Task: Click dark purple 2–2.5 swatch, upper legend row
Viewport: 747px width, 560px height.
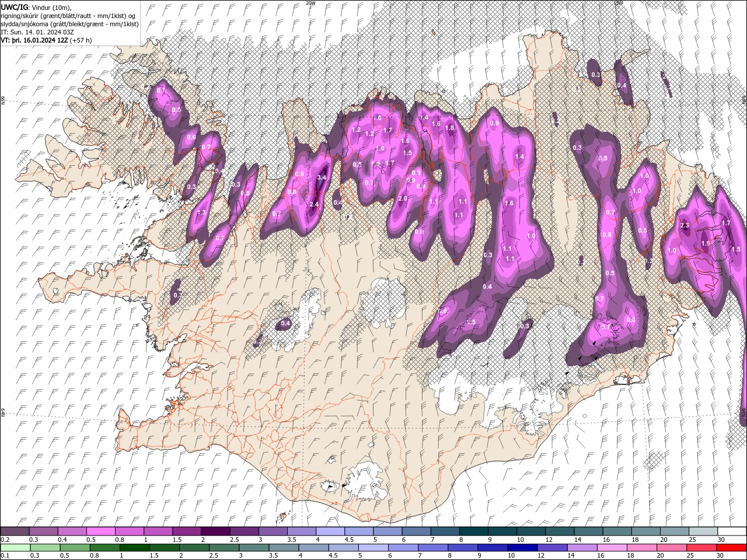Action: pyautogui.click(x=215, y=531)
